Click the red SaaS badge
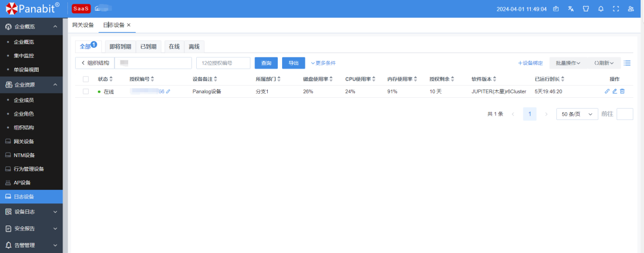 tap(81, 8)
